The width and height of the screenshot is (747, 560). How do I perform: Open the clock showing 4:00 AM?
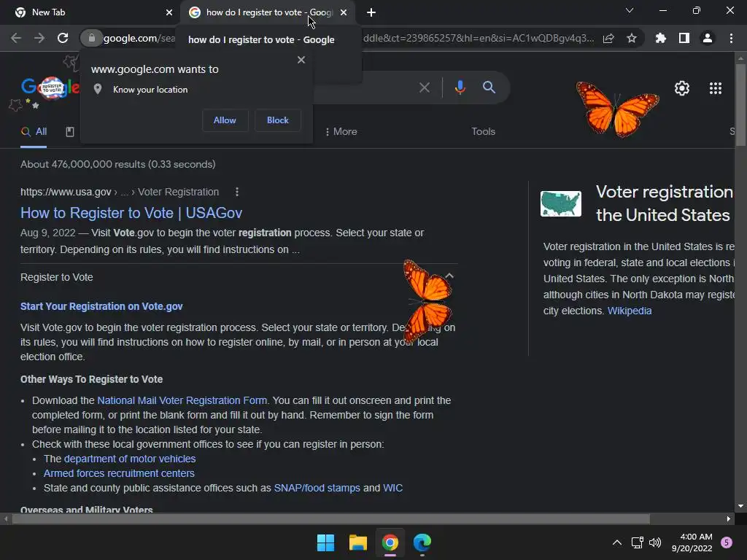tap(692, 542)
